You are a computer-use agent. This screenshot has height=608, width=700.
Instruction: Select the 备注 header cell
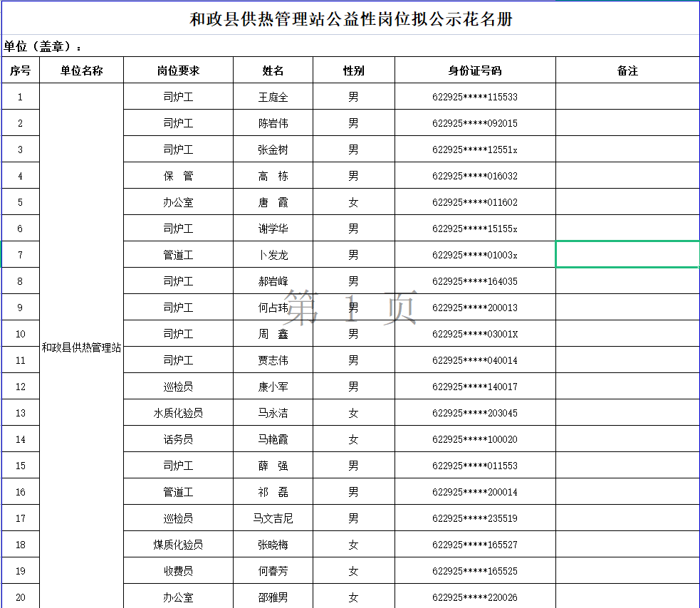point(627,70)
